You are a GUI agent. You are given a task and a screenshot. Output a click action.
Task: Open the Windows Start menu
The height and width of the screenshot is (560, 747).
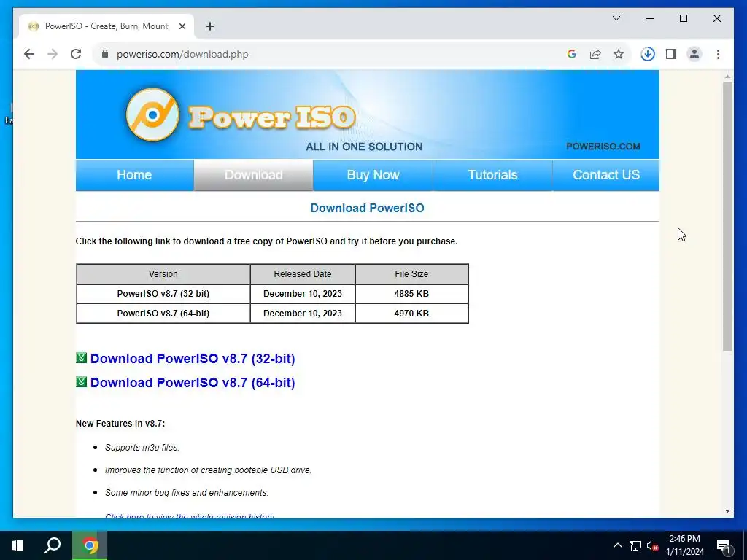coord(18,545)
